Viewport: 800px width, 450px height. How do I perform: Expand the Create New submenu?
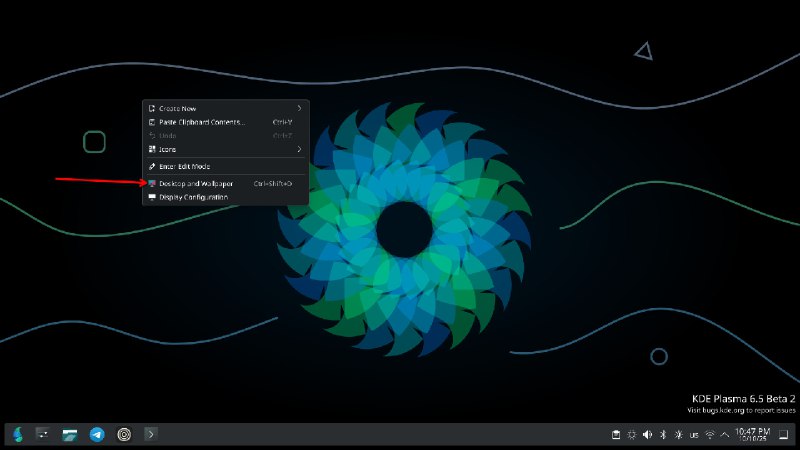pos(226,108)
